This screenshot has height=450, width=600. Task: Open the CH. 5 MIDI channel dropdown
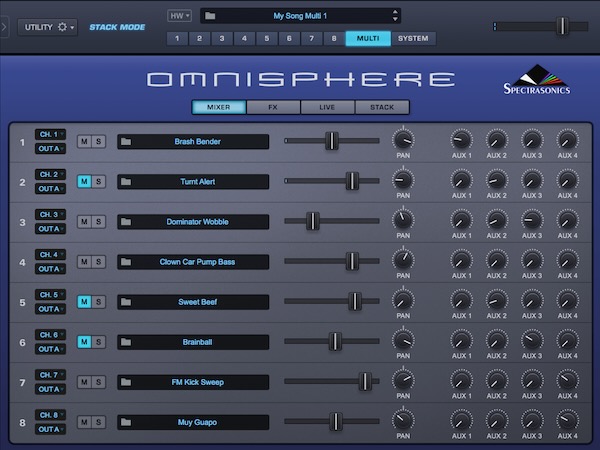(x=51, y=295)
